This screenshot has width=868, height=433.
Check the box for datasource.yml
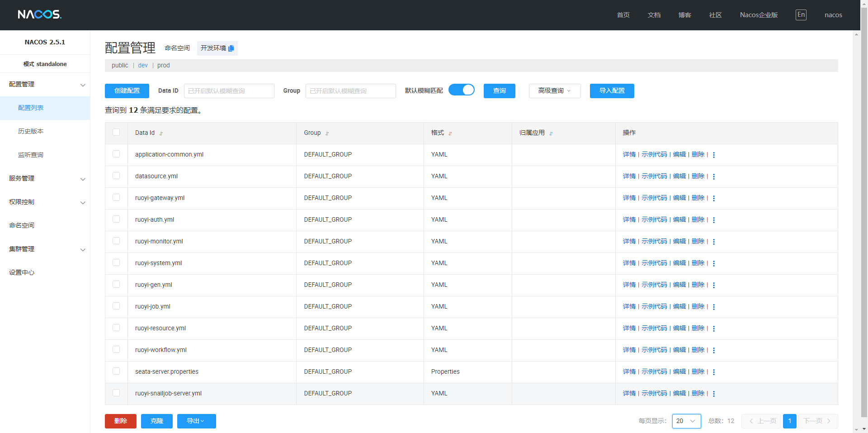[x=116, y=176]
